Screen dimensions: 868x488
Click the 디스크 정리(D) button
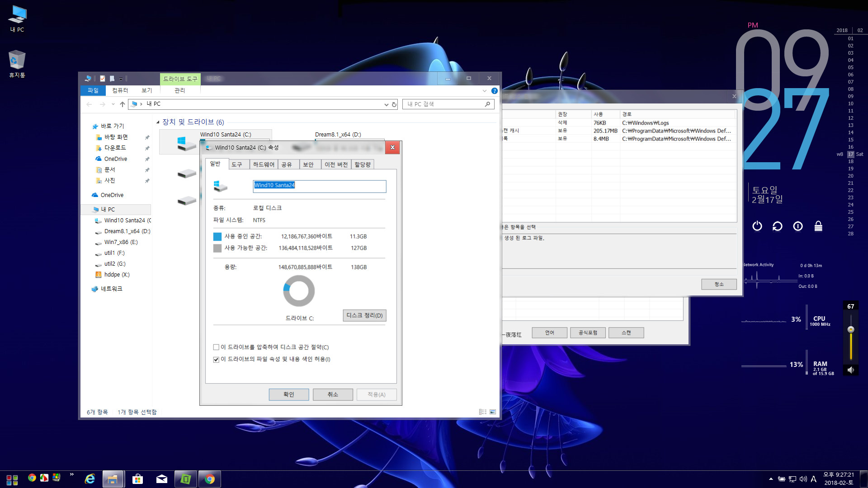pos(364,315)
